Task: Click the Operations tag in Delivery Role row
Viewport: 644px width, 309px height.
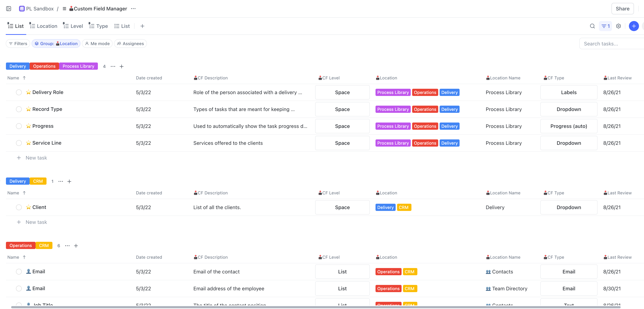Action: pyautogui.click(x=425, y=92)
